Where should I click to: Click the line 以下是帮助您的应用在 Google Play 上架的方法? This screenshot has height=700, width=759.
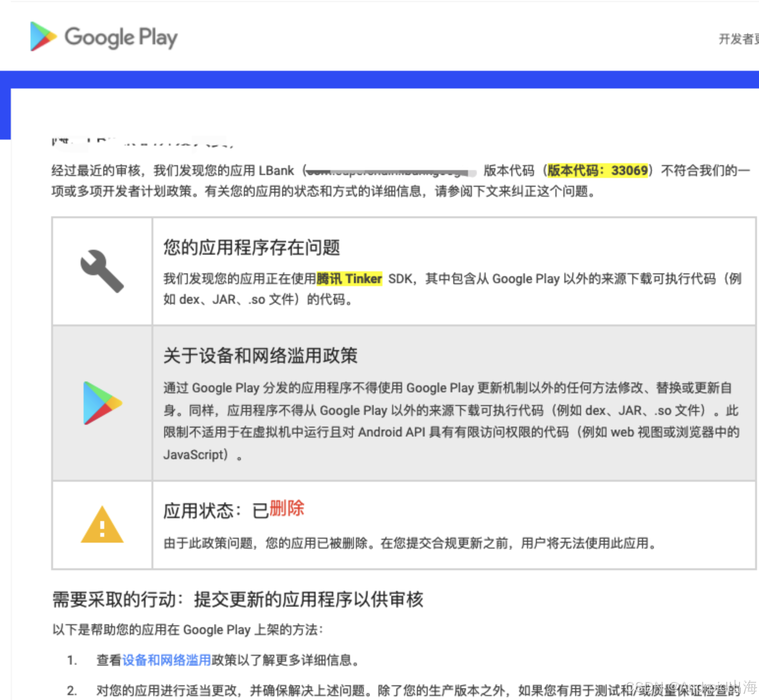(x=187, y=630)
